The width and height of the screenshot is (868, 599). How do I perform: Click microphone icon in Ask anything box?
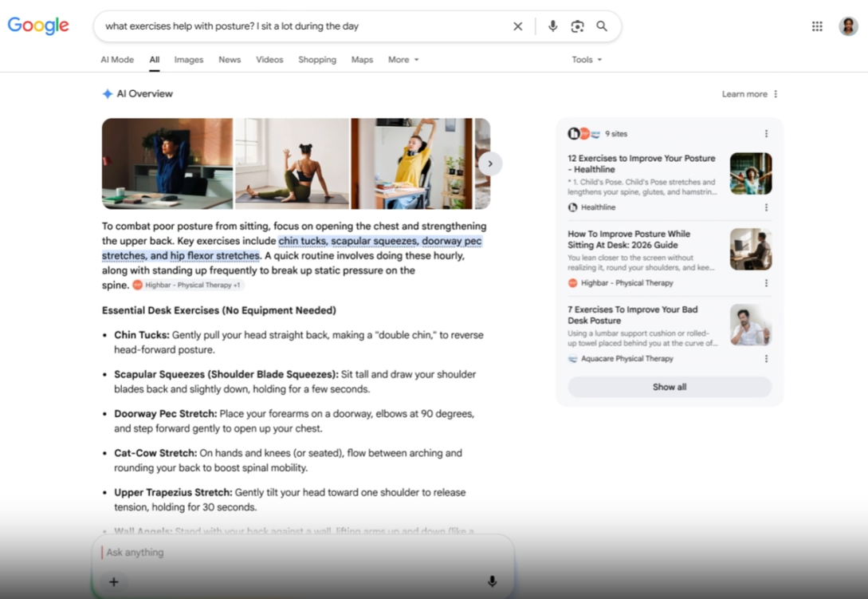[492, 581]
